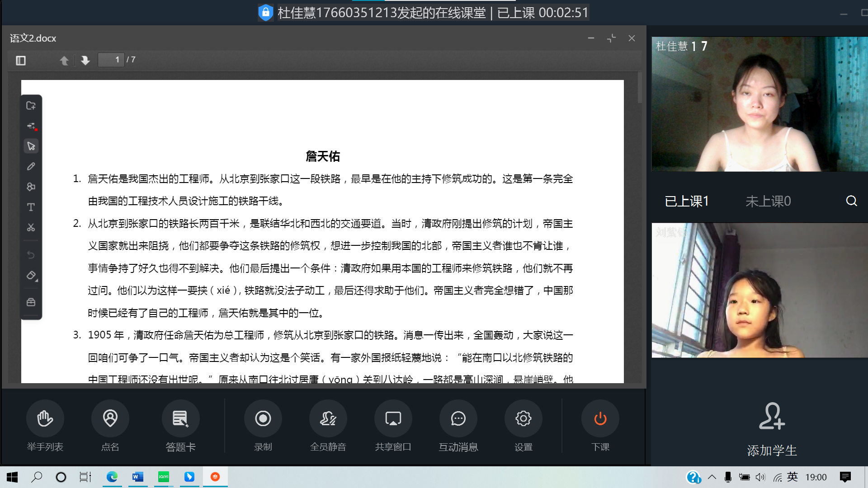Open the toolbox icon in annotation toolbar
Viewport: 868px width, 488px height.
31,302
